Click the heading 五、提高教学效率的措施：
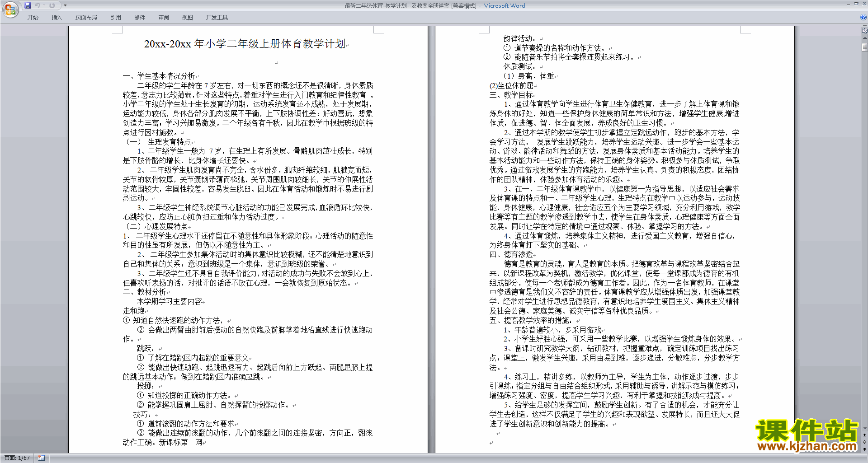Screen dimensions: 868x463 (531, 320)
